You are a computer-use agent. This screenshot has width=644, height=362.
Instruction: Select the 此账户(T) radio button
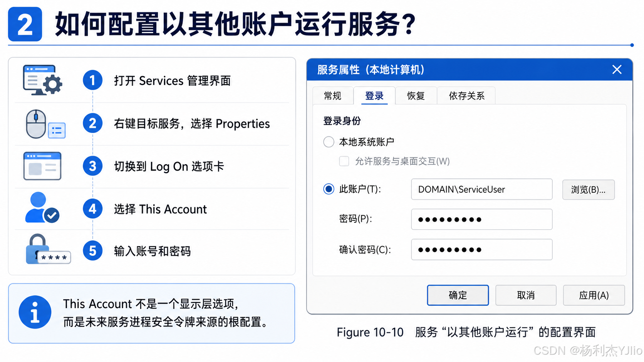pyautogui.click(x=329, y=189)
